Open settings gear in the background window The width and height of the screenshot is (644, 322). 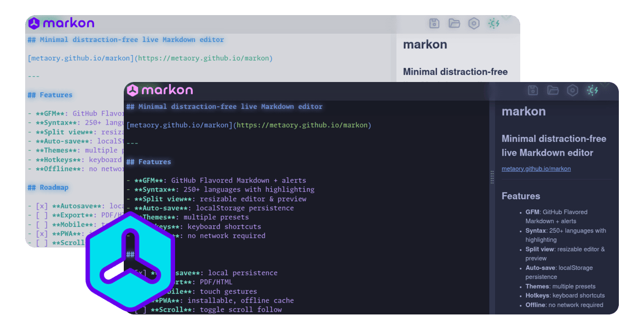click(473, 23)
